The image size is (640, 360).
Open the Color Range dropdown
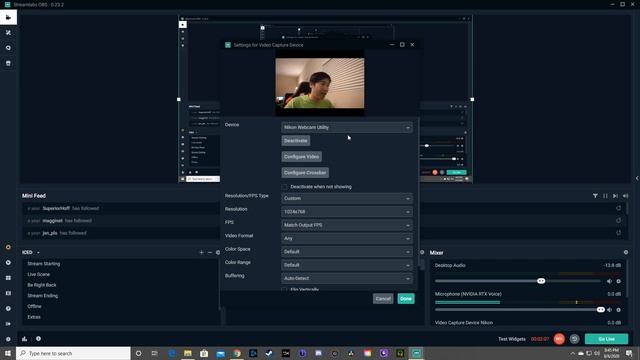(x=347, y=265)
